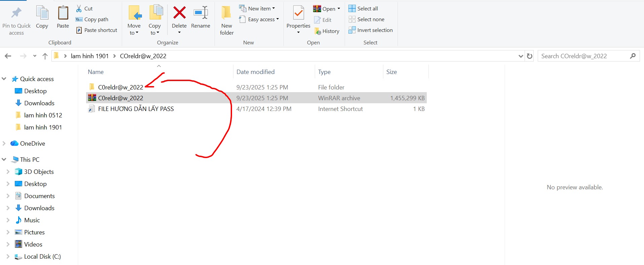Click Select all in ribbon
This screenshot has height=265, width=644.
[363, 8]
